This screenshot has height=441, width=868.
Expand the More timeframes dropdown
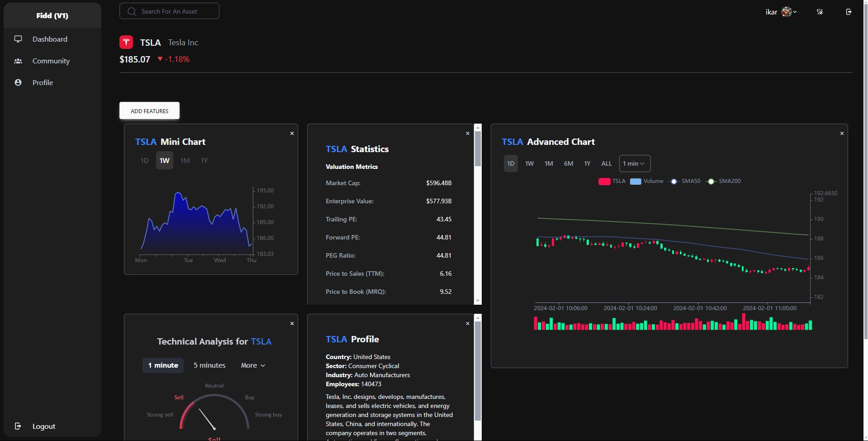click(253, 365)
